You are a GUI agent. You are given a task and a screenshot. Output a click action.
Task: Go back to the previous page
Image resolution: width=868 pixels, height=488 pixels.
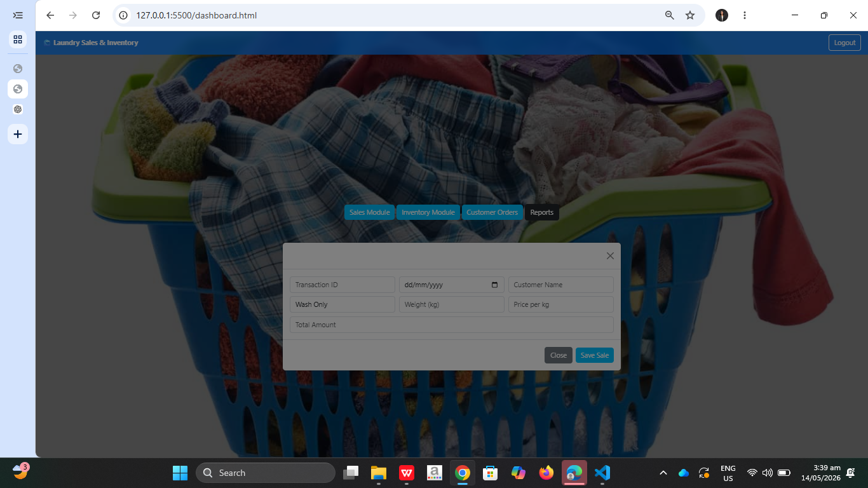point(50,15)
